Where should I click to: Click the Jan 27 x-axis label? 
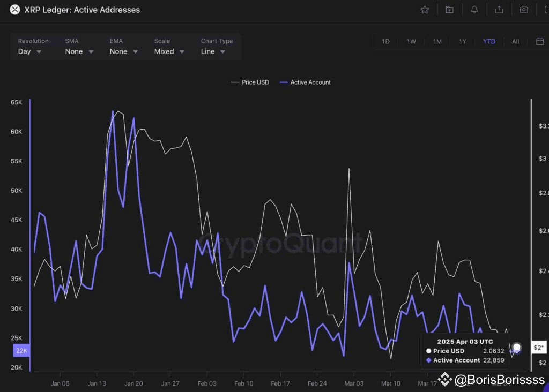[x=170, y=383]
